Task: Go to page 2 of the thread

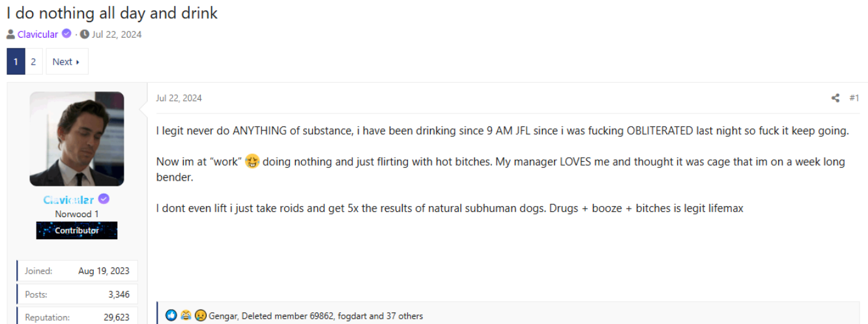Action: [33, 62]
